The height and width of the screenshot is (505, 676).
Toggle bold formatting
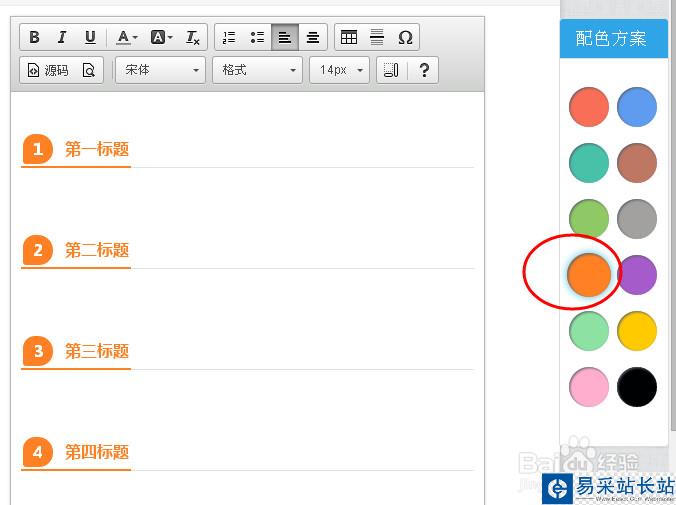[34, 38]
